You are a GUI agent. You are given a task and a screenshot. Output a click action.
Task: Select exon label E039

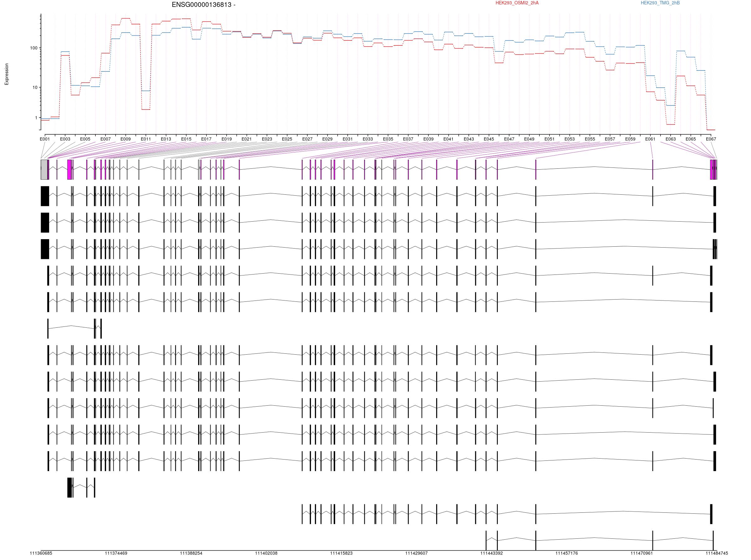(428, 139)
